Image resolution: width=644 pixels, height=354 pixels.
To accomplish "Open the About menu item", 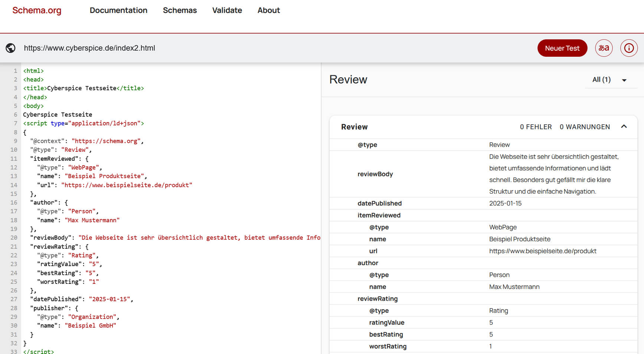I will pos(268,10).
